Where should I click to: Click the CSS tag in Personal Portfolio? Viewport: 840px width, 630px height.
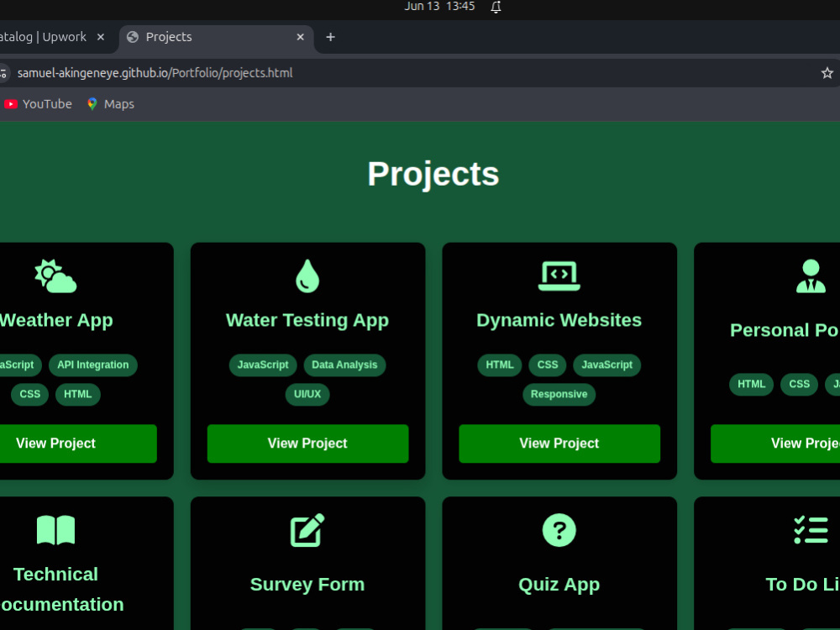pyautogui.click(x=800, y=384)
